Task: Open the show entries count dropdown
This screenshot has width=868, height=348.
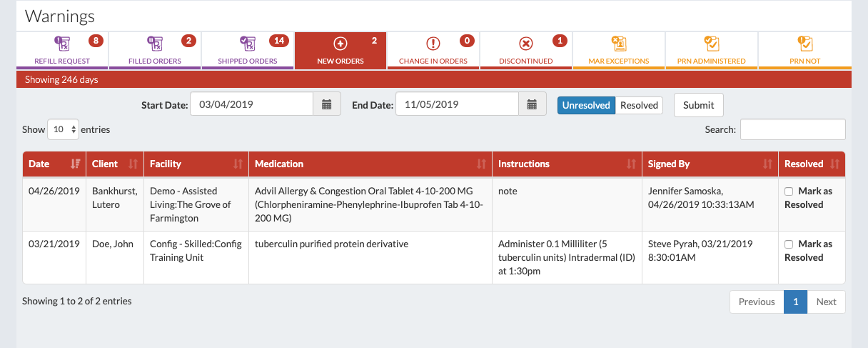Action: click(63, 129)
